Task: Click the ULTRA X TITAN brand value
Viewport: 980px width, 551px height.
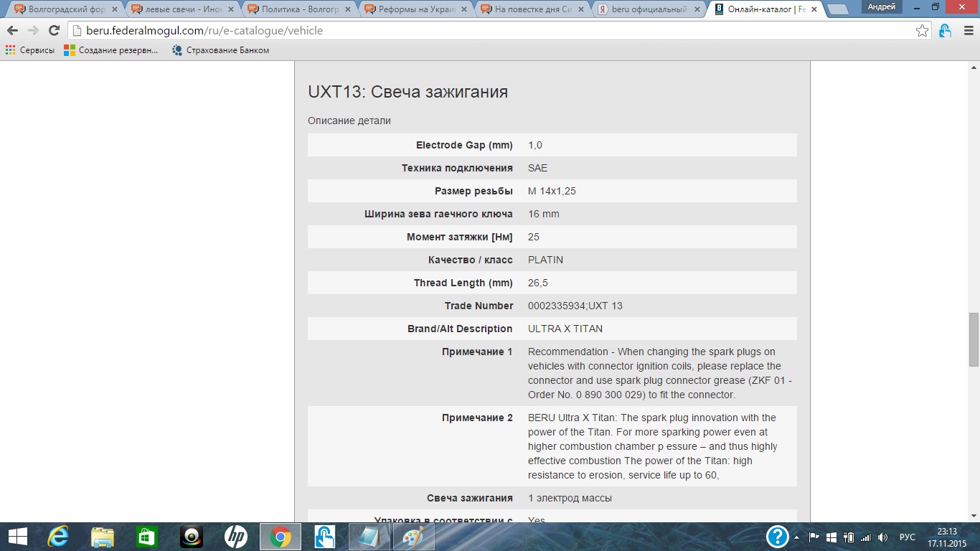Action: point(565,329)
